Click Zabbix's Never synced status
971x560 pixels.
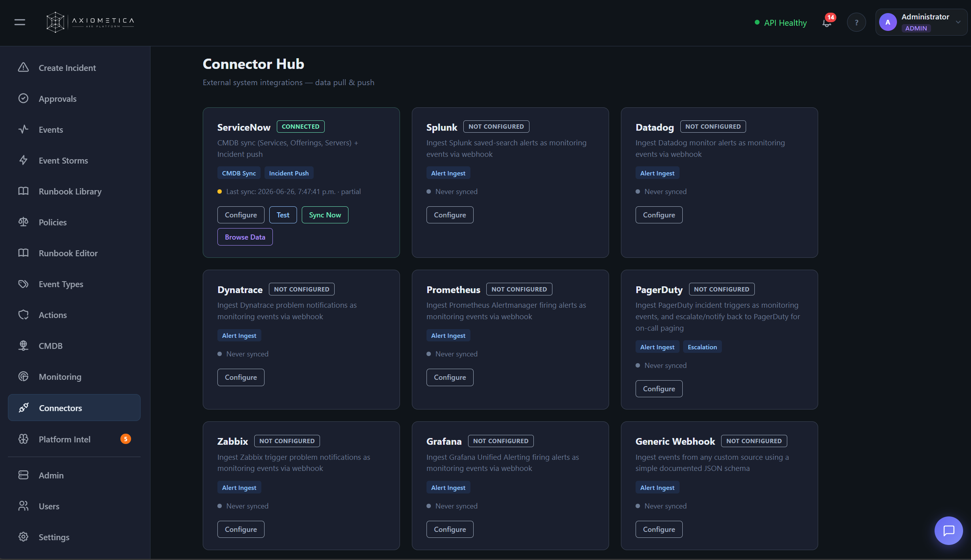pos(247,506)
